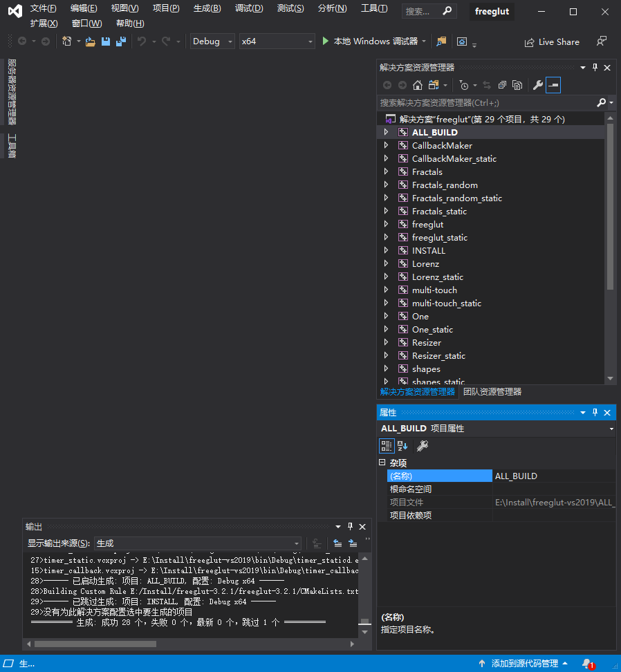Screen dimensions: 621x672
Task: Click the Save icon in toolbar
Action: pyautogui.click(x=105, y=41)
